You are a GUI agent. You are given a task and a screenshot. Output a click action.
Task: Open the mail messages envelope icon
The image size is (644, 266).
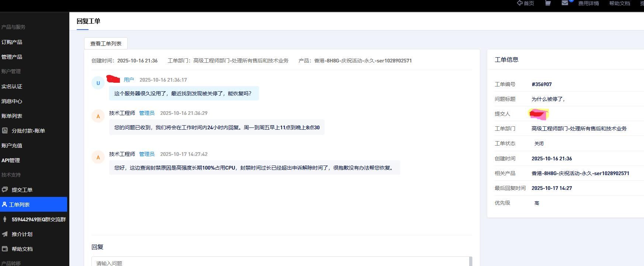pyautogui.click(x=565, y=3)
